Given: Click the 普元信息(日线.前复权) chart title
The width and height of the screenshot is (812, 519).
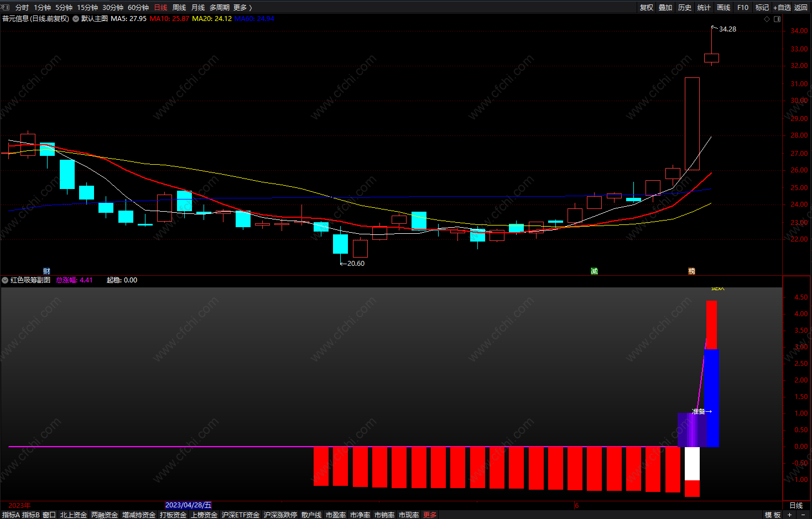Looking at the screenshot, I should 36,19.
